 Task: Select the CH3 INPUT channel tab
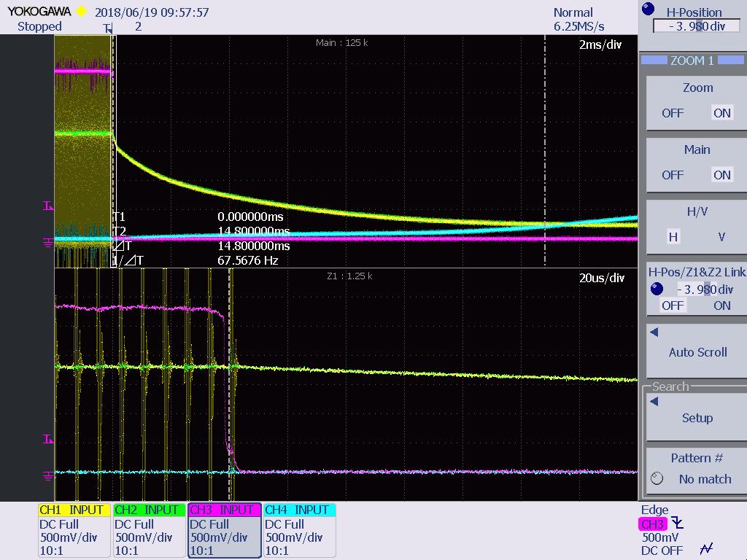pyautogui.click(x=225, y=510)
